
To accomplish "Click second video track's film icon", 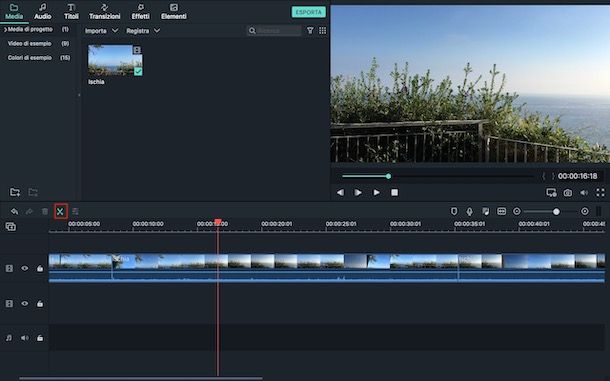I will pyautogui.click(x=9, y=304).
